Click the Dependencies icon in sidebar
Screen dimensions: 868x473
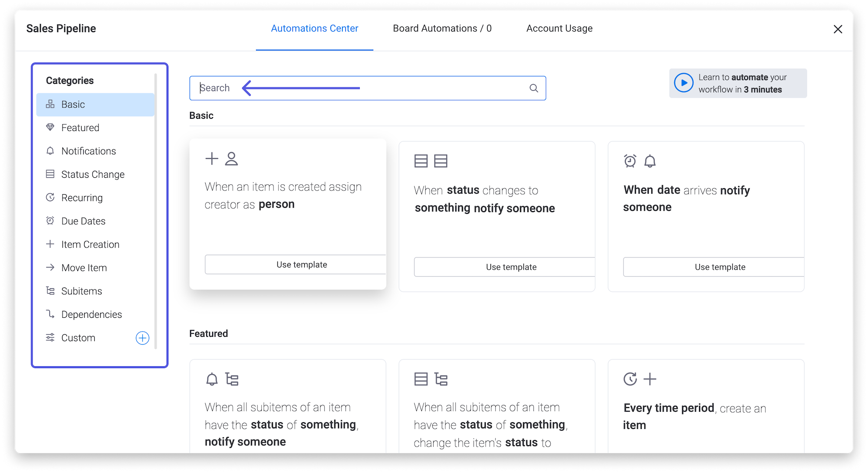coord(51,314)
